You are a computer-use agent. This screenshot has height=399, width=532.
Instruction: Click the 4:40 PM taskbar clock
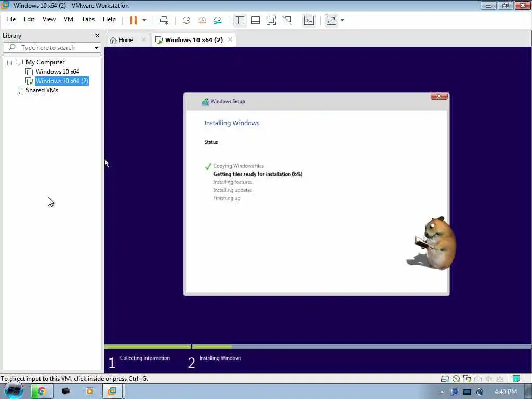pos(506,392)
